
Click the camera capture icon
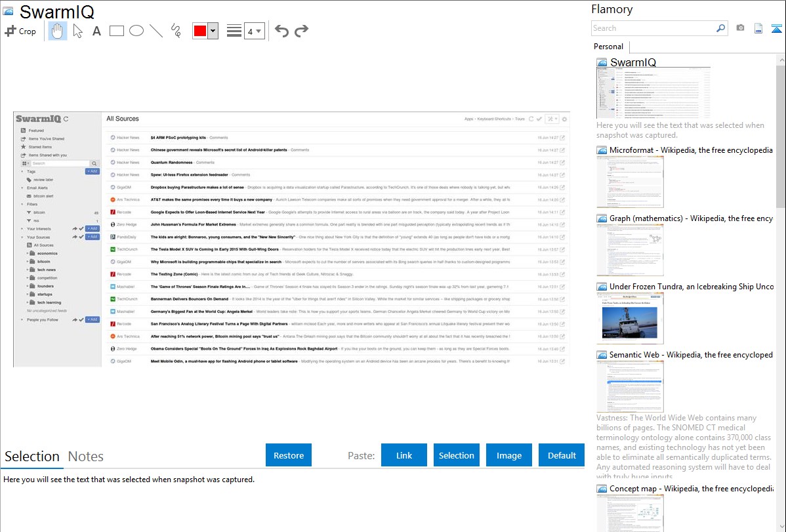[740, 28]
